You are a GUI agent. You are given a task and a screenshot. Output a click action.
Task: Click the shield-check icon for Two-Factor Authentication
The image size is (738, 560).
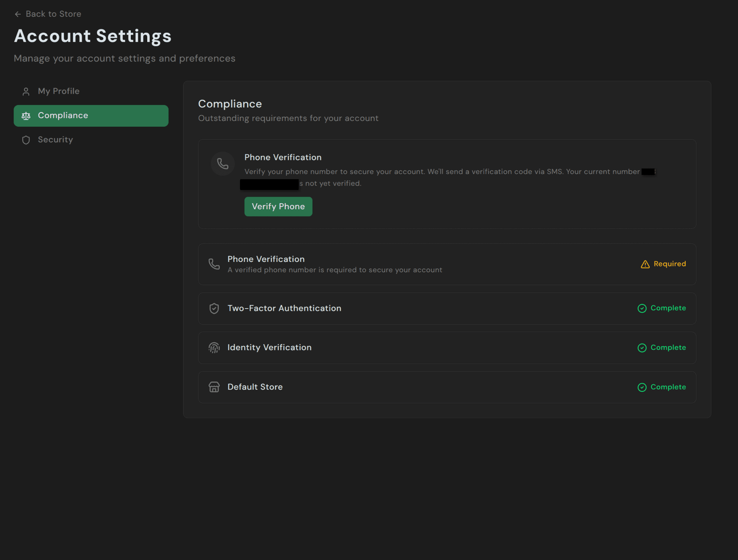pyautogui.click(x=214, y=308)
